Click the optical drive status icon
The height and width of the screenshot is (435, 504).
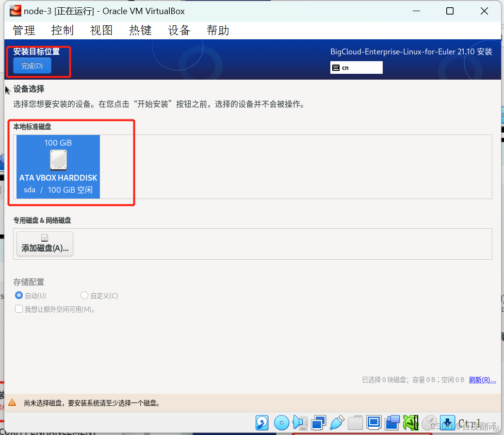[281, 423]
